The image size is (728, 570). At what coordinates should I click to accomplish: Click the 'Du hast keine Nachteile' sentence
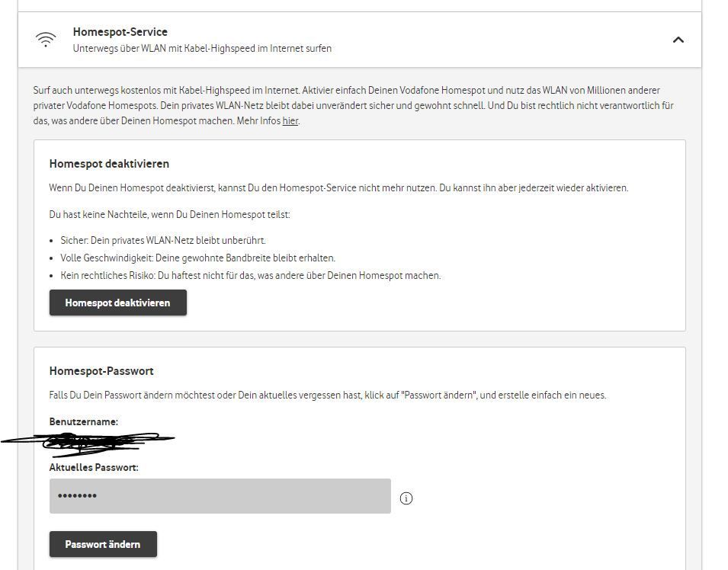(169, 215)
